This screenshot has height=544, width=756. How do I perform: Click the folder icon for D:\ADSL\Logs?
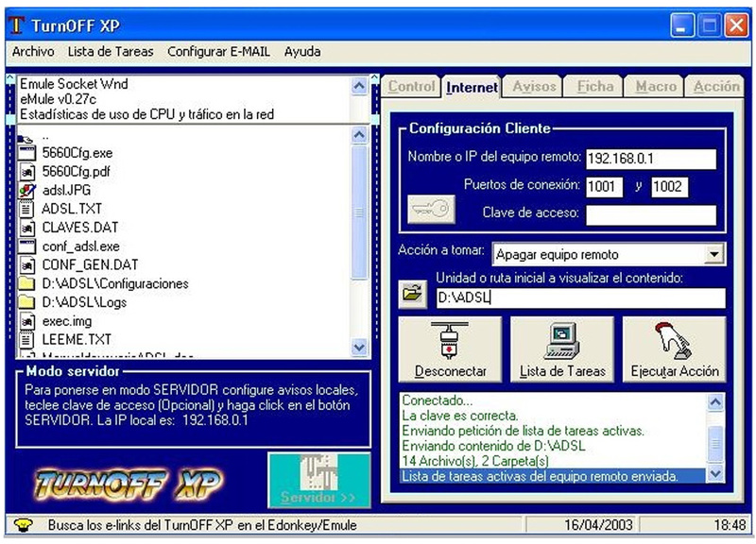point(26,302)
